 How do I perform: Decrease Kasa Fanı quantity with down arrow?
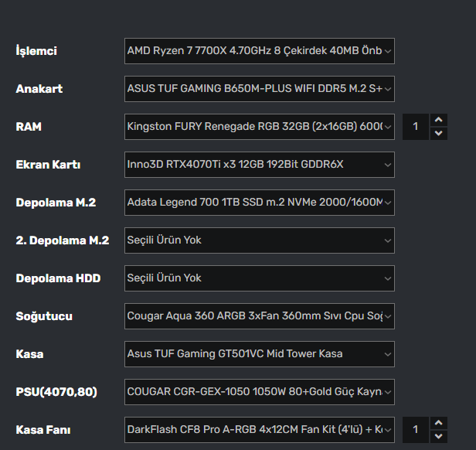pos(439,437)
